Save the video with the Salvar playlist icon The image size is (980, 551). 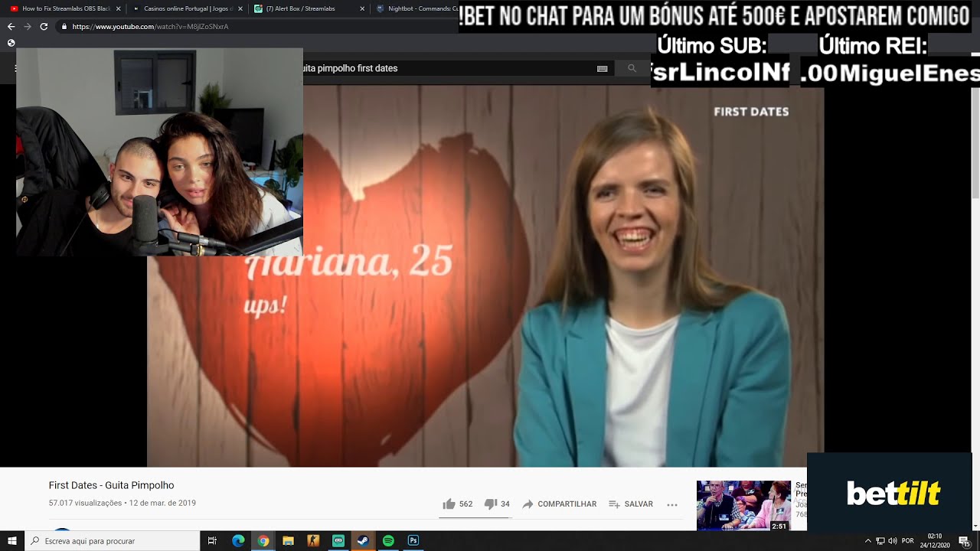tap(614, 504)
